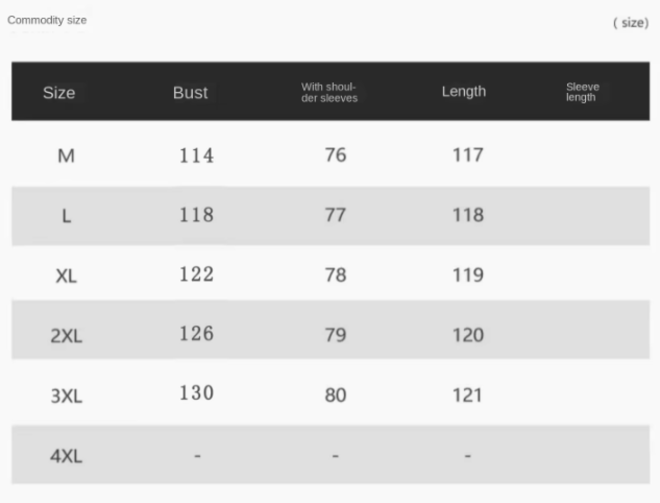This screenshot has width=660, height=503.
Task: Select the Sleeve length column header
Action: point(582,92)
